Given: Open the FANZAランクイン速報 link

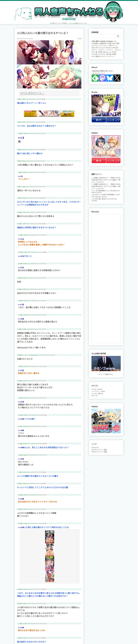Looking at the screenshot, I should click(99, 452).
